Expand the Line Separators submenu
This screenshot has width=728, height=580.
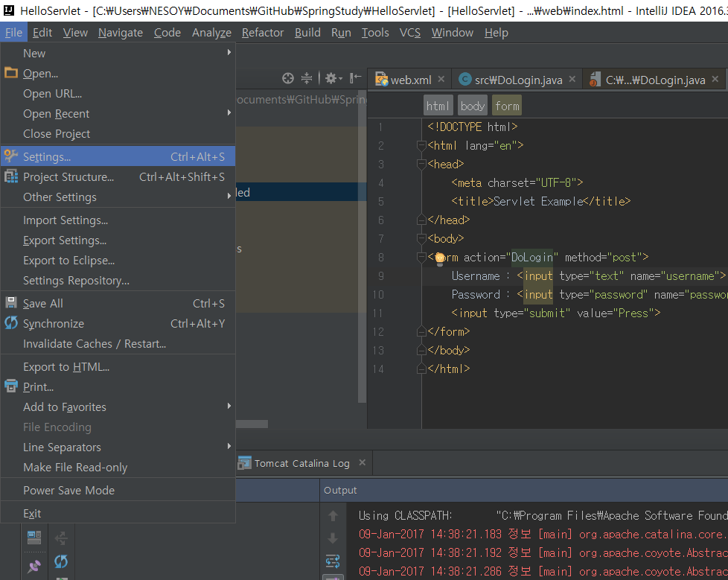(x=229, y=446)
